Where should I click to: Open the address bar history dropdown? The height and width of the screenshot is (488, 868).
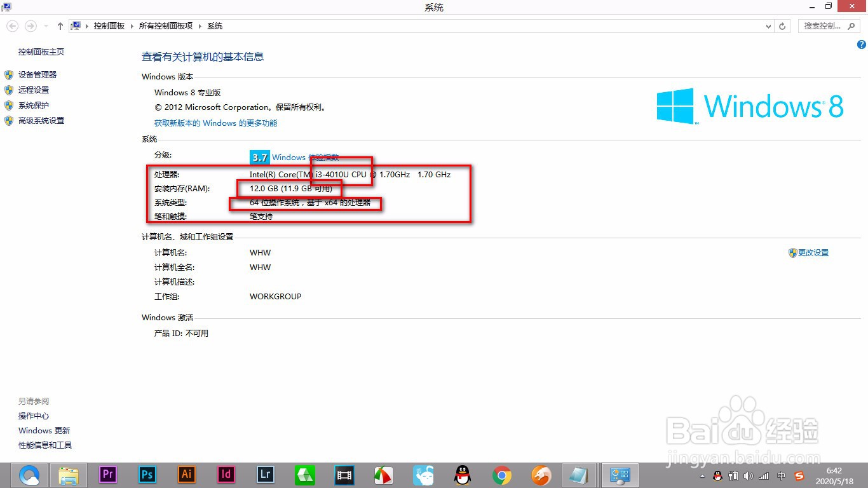[x=769, y=26]
